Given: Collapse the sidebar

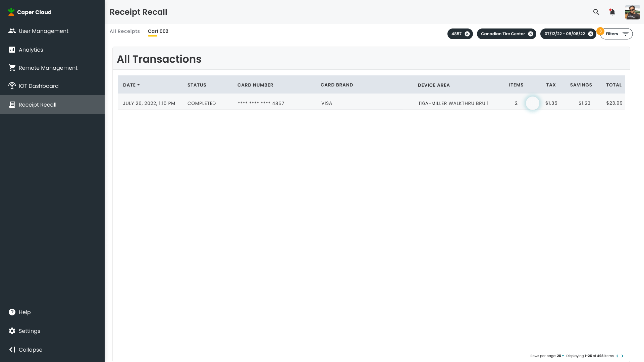Looking at the screenshot, I should coord(30,350).
